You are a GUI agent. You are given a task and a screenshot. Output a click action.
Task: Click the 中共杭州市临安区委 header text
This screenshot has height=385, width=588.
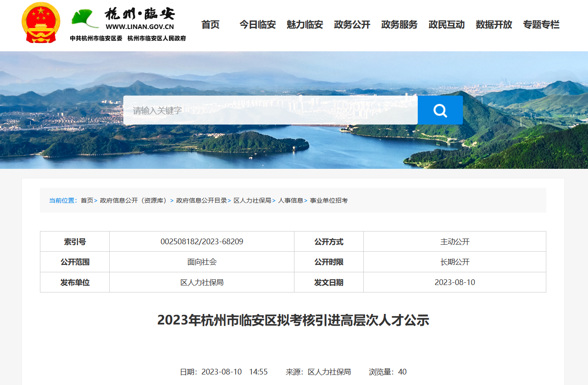click(96, 38)
